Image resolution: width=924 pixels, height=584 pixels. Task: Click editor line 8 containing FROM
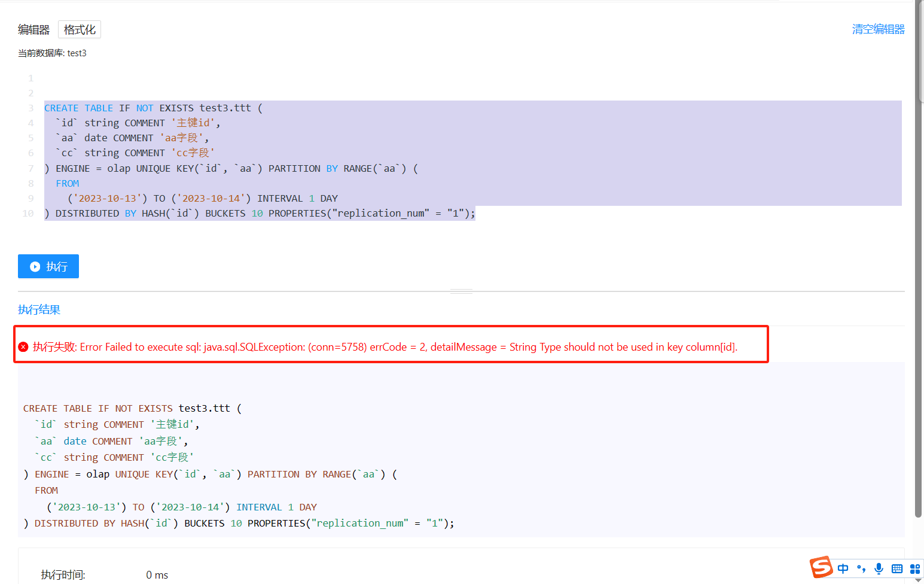tap(68, 183)
